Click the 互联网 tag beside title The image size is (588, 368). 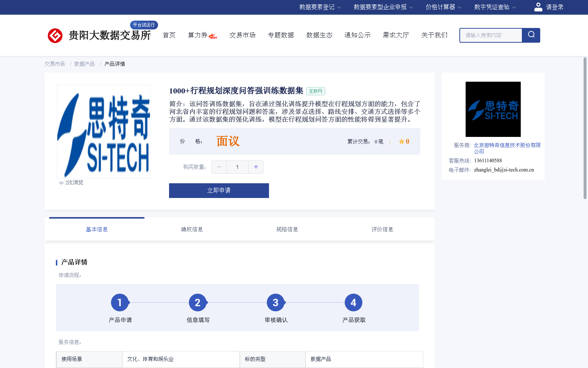click(316, 91)
